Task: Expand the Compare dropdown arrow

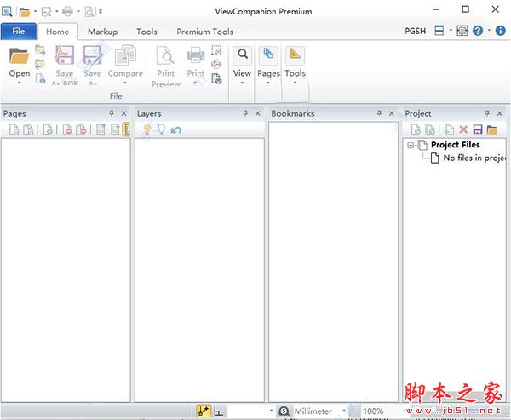Action: click(125, 83)
